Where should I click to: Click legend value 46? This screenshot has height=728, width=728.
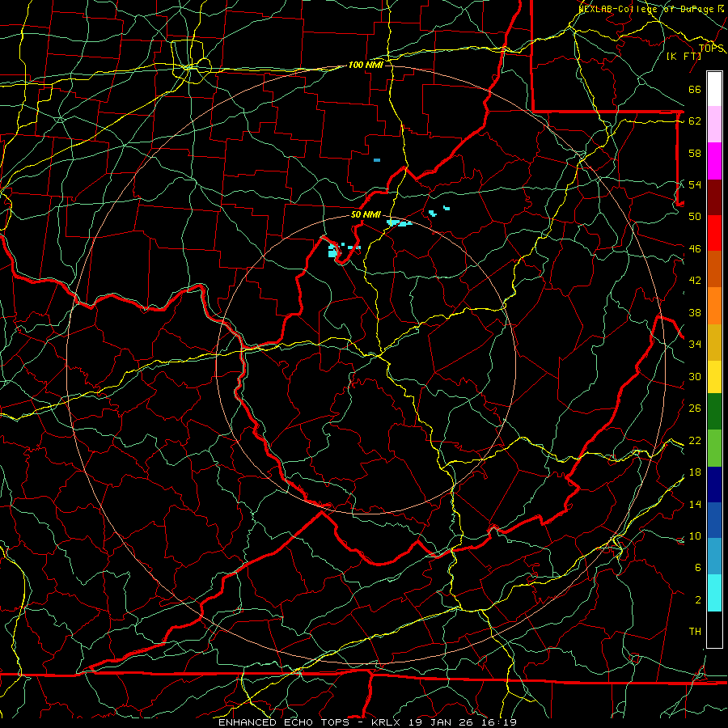coord(695,249)
